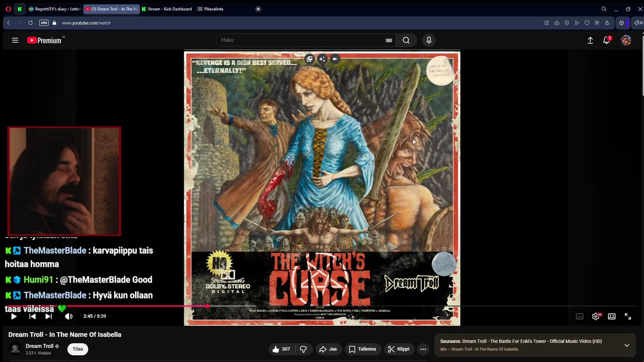Click the Humi91 chat username
The height and width of the screenshot is (362, 644).
(x=38, y=280)
